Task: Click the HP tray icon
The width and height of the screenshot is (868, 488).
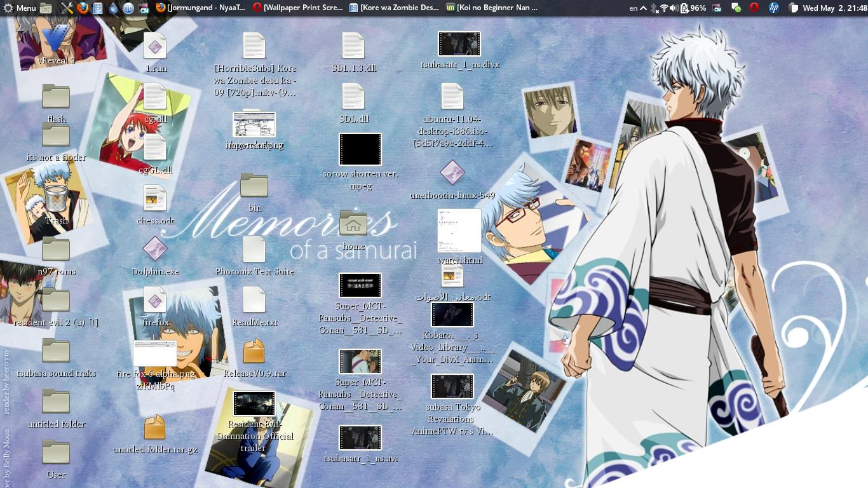Action: (773, 8)
